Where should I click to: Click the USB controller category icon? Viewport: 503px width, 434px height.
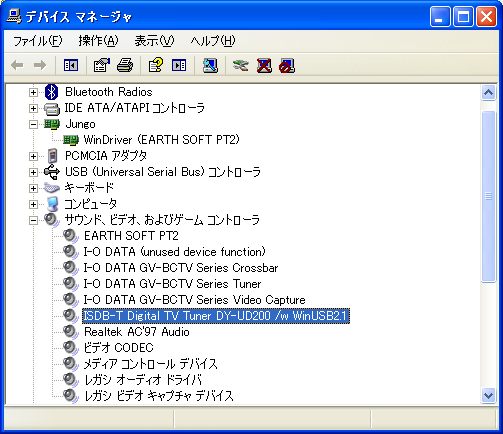tap(52, 172)
